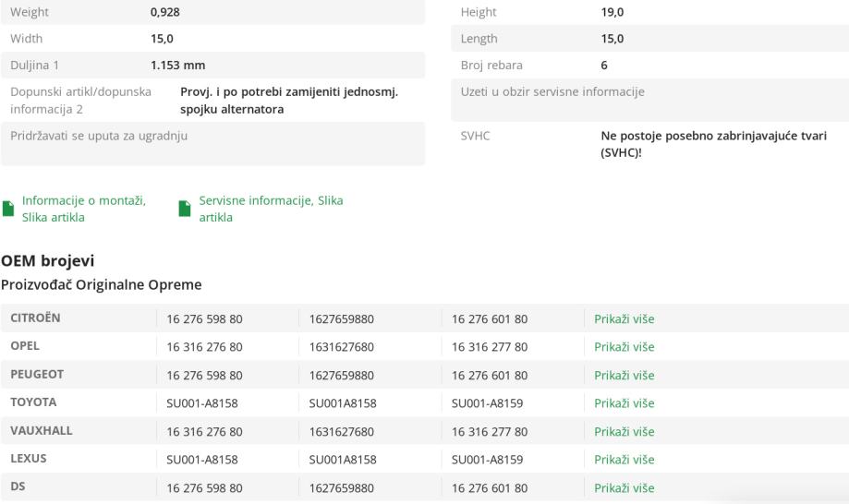The height and width of the screenshot is (504, 849).
Task: Click the TOYOTA manufacturer label
Action: (33, 402)
